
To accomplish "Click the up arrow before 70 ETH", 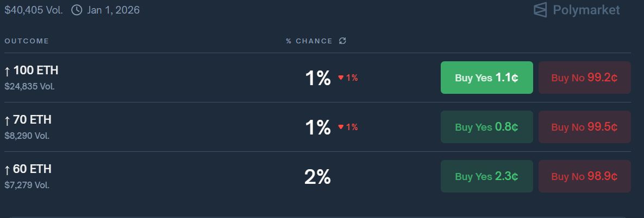I will pyautogui.click(x=7, y=120).
